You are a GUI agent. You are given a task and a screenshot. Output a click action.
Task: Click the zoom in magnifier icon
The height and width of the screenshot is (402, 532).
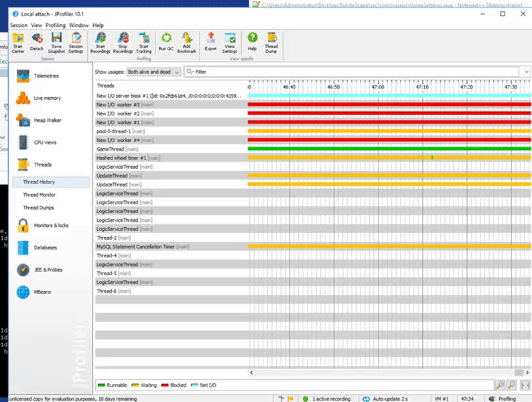pos(500,385)
